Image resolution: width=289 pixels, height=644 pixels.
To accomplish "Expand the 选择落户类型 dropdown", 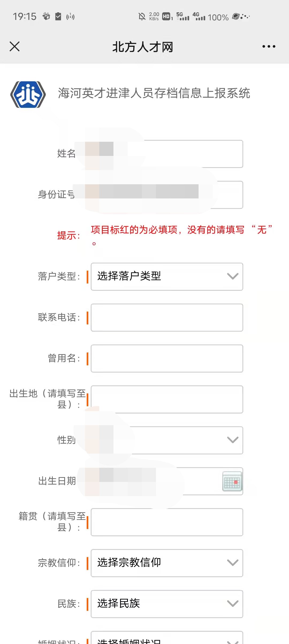I will 167,277.
